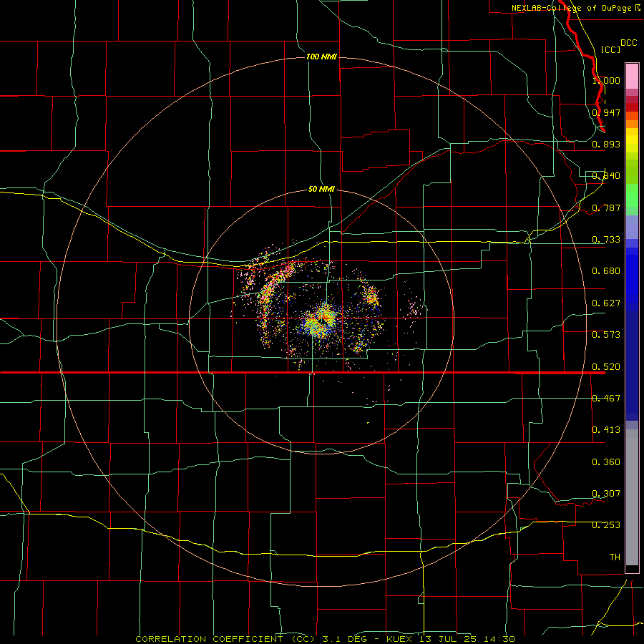Image resolution: width=644 pixels, height=644 pixels.
Task: Select the bright green color bar segment
Action: coord(632,195)
